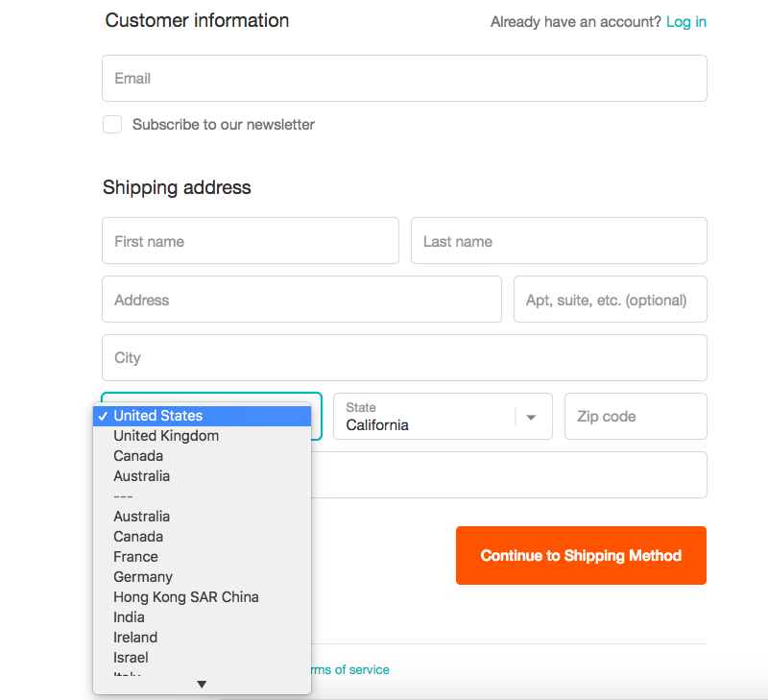Image resolution: width=768 pixels, height=700 pixels.
Task: Choose France in the country dropdown
Action: coord(135,557)
